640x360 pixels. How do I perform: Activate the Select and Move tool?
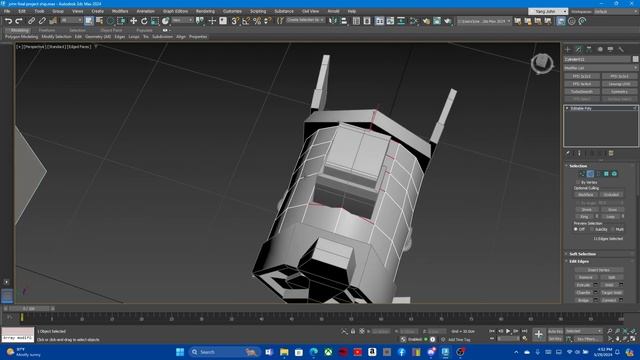point(133,21)
